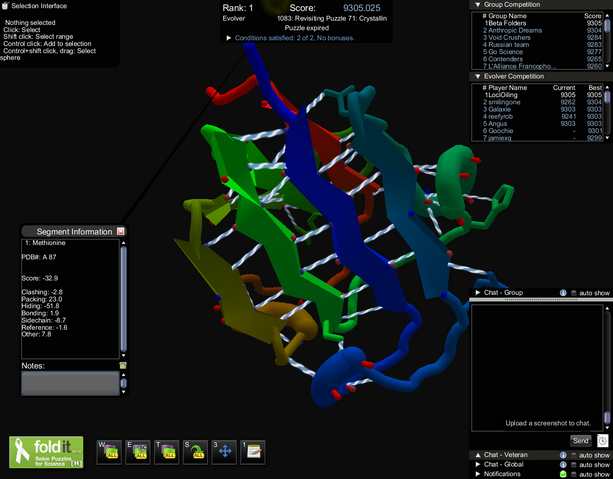Image resolution: width=613 pixels, height=479 pixels.
Task: Click the Wiggle All tool (W)
Action: click(109, 452)
